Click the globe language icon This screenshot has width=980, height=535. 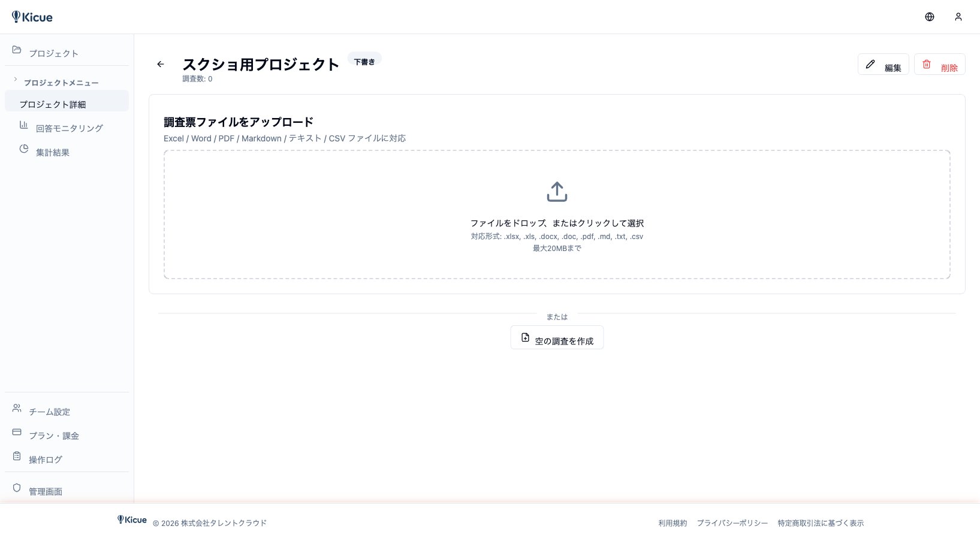tap(929, 17)
